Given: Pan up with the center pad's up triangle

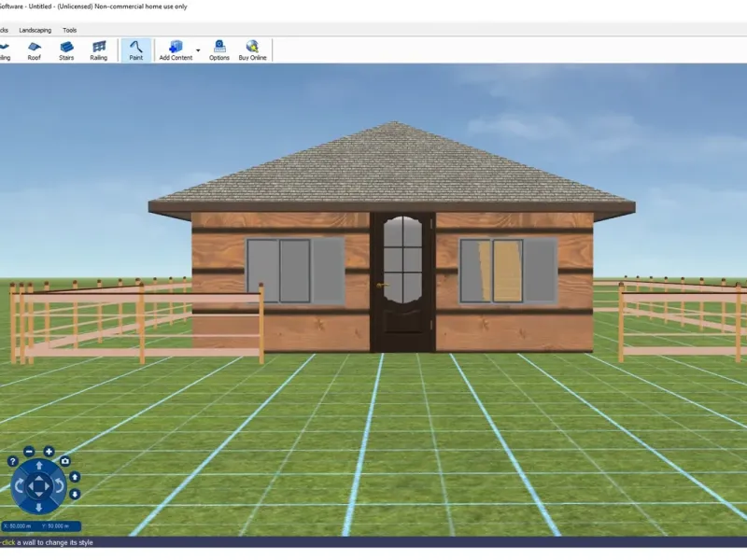Looking at the screenshot, I should click(x=39, y=478).
